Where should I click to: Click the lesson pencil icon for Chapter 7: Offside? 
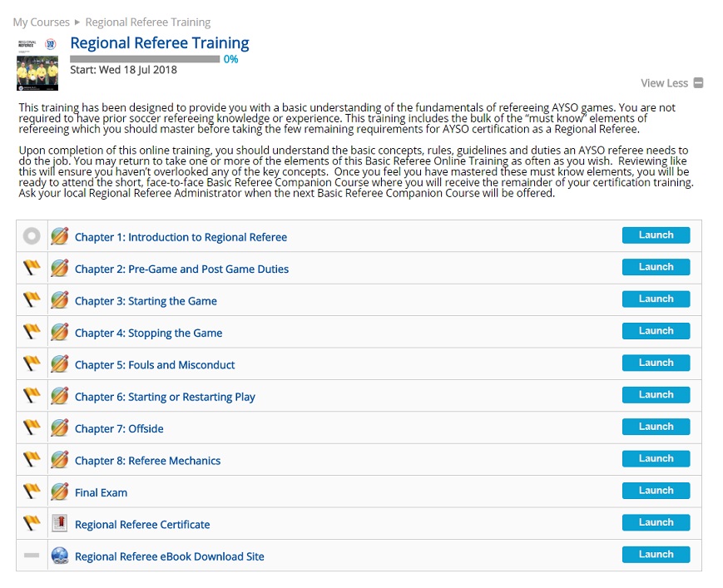coord(59,428)
